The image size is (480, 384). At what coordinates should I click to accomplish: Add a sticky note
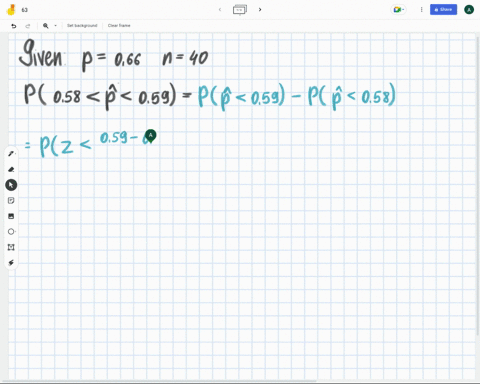pyautogui.click(x=11, y=200)
